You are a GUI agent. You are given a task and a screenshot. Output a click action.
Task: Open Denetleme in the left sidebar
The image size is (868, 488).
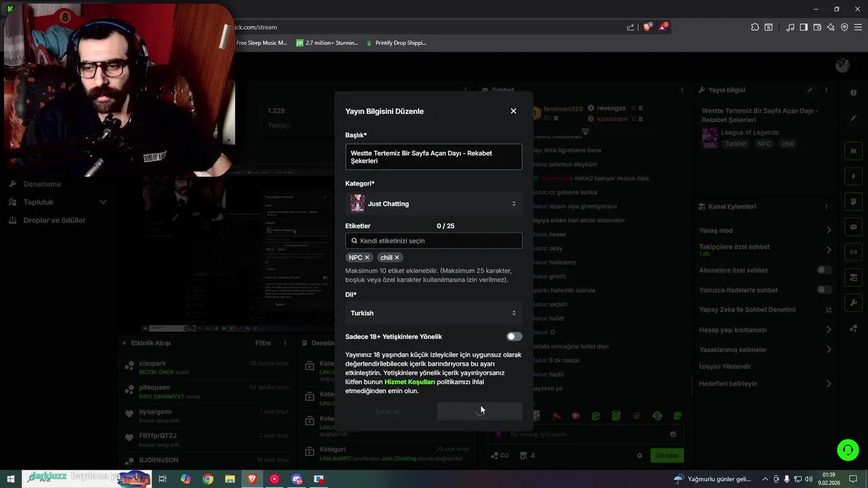coord(42,184)
